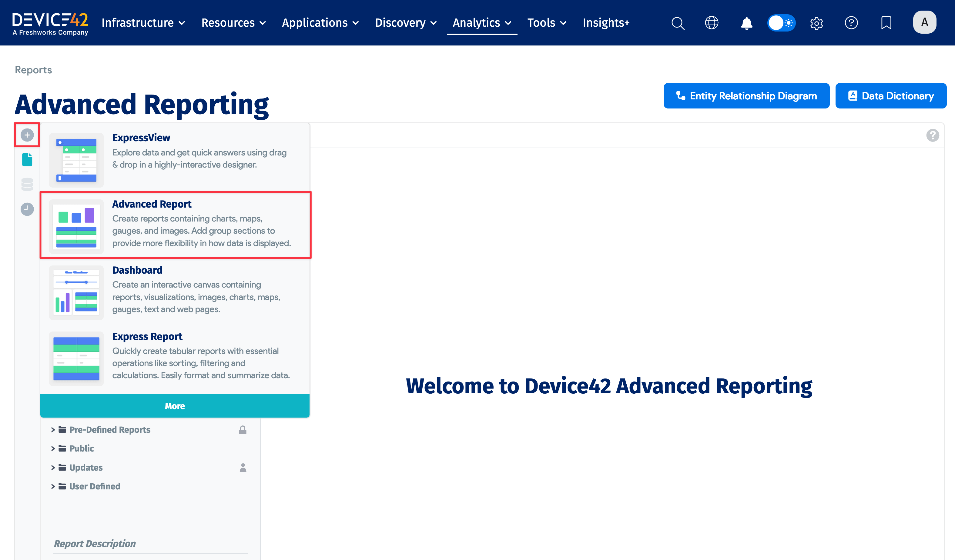Viewport: 955px width, 560px height.
Task: Open the language globe icon
Action: 712,23
